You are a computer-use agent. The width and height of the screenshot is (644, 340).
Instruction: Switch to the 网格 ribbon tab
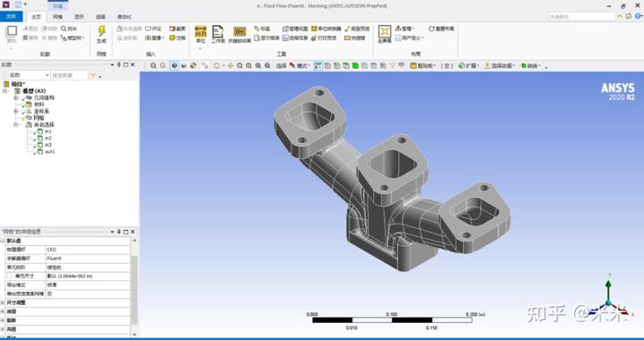pos(57,17)
